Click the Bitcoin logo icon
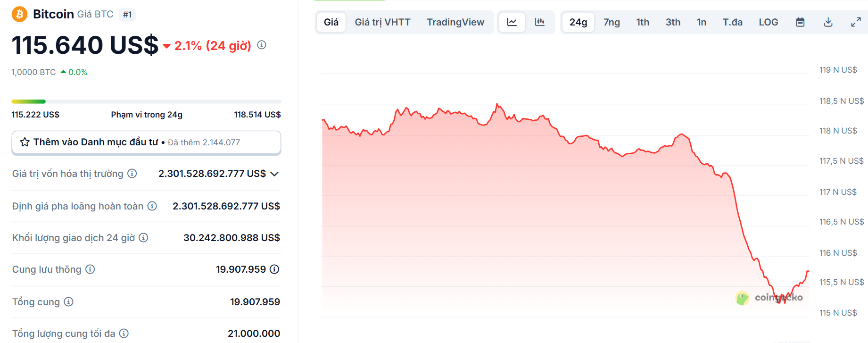 click(18, 14)
